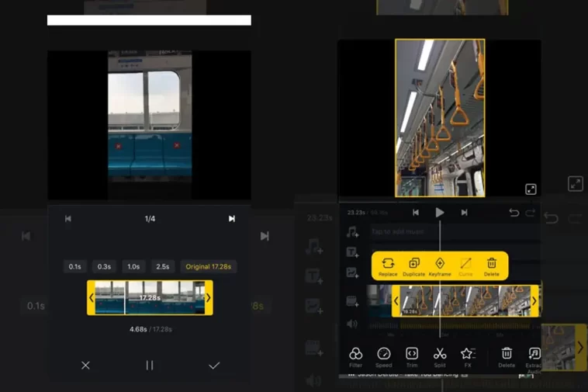The height and width of the screenshot is (392, 588).
Task: Add a Keyframe to the clip
Action: [440, 267]
